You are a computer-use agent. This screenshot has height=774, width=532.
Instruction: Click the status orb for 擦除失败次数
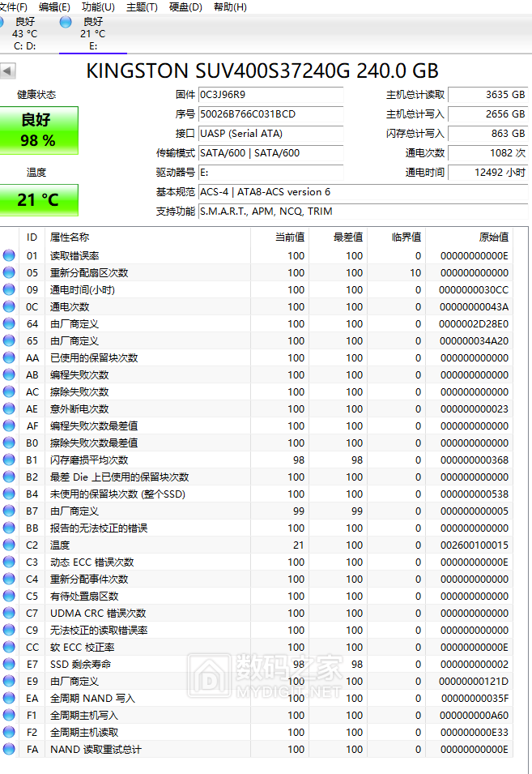pyautogui.click(x=9, y=391)
